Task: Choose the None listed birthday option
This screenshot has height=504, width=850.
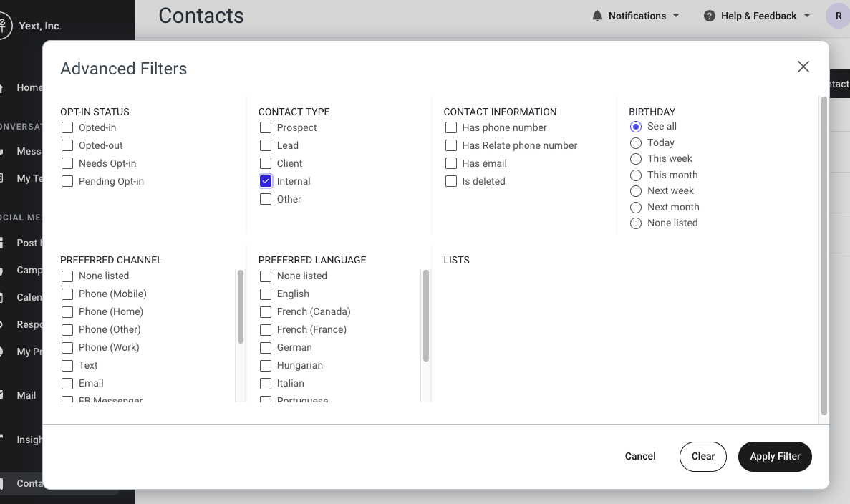Action: 636,223
